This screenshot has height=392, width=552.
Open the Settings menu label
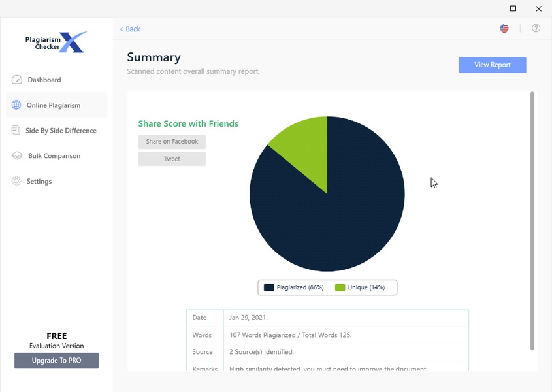click(x=39, y=182)
